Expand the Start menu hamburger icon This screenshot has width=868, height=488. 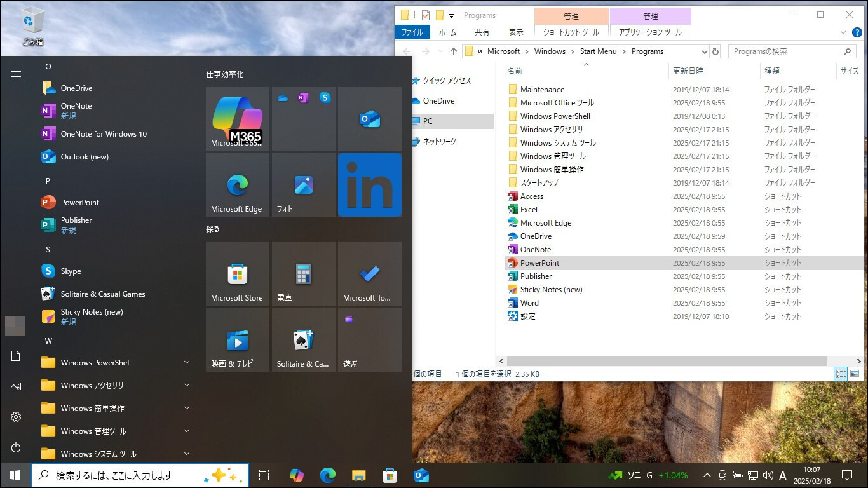[x=16, y=74]
